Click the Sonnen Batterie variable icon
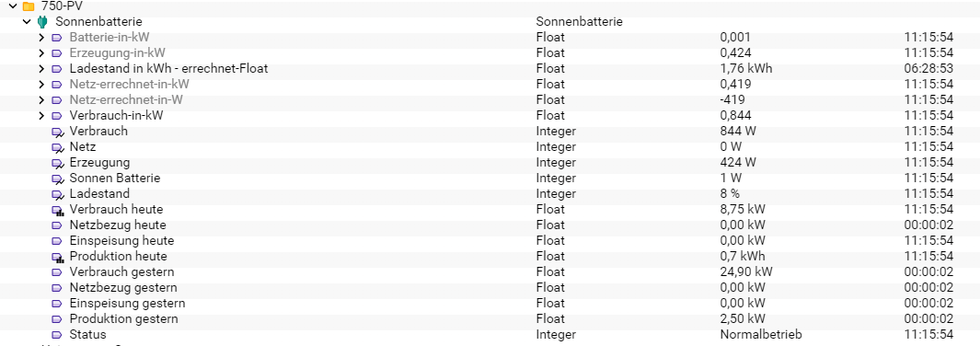 click(57, 179)
